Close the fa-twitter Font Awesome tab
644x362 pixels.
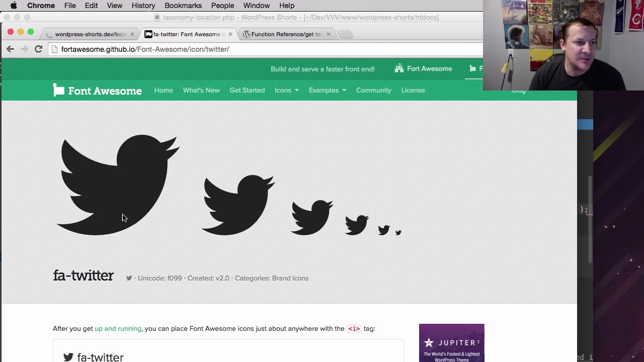tap(230, 34)
